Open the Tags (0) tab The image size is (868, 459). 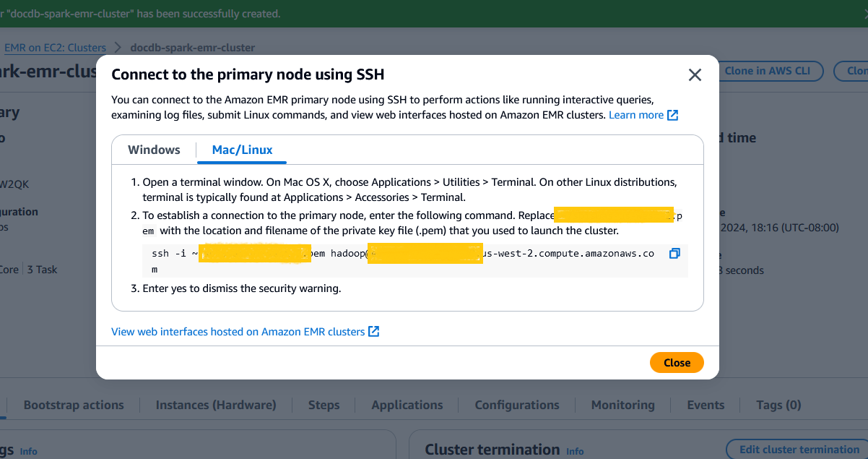tap(778, 405)
